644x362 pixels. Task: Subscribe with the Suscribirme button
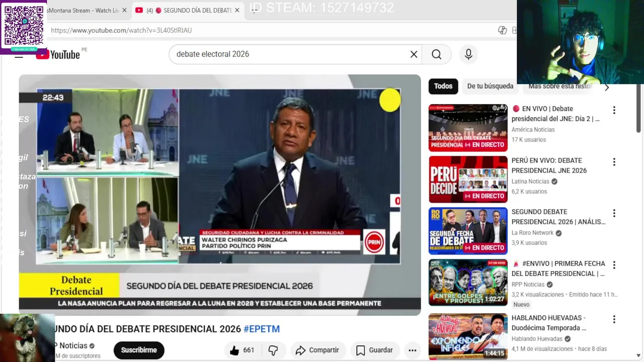click(139, 350)
